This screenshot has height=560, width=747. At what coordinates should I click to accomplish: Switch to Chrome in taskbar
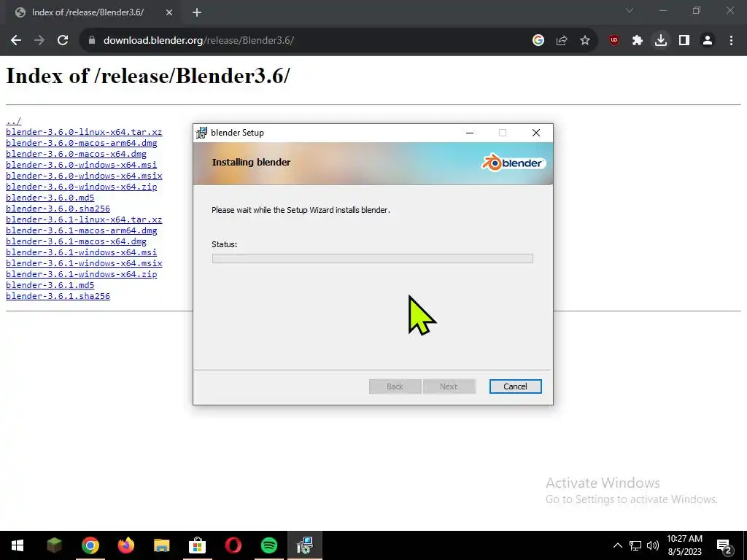[90, 545]
